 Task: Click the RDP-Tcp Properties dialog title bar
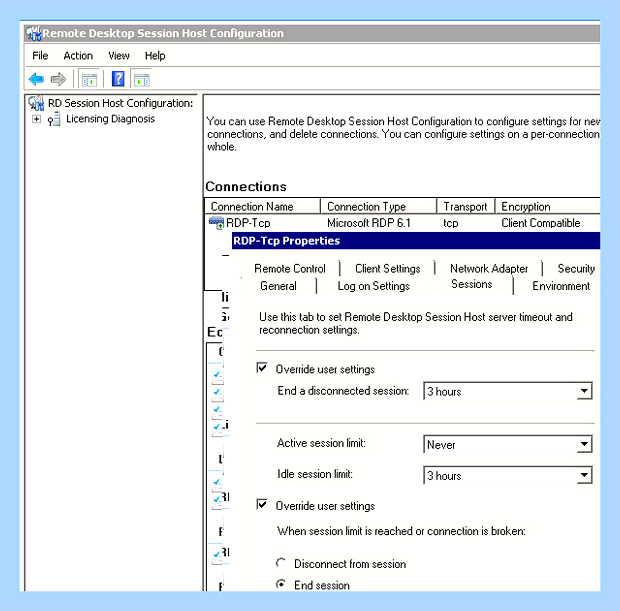click(x=416, y=241)
